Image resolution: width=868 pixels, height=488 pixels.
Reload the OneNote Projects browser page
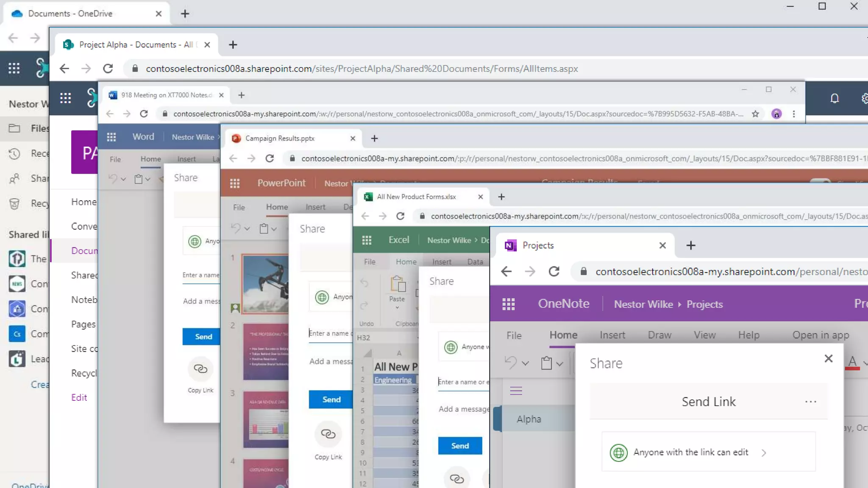(x=554, y=272)
